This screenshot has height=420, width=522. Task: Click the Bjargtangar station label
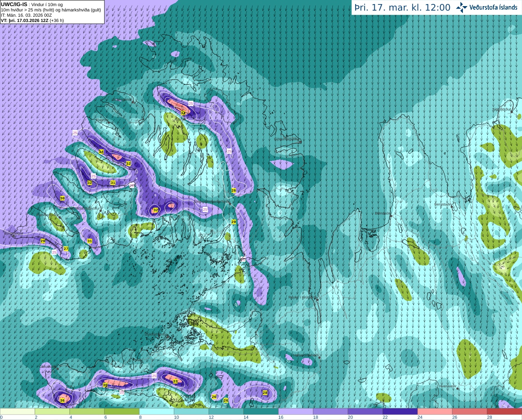[x=13, y=233]
